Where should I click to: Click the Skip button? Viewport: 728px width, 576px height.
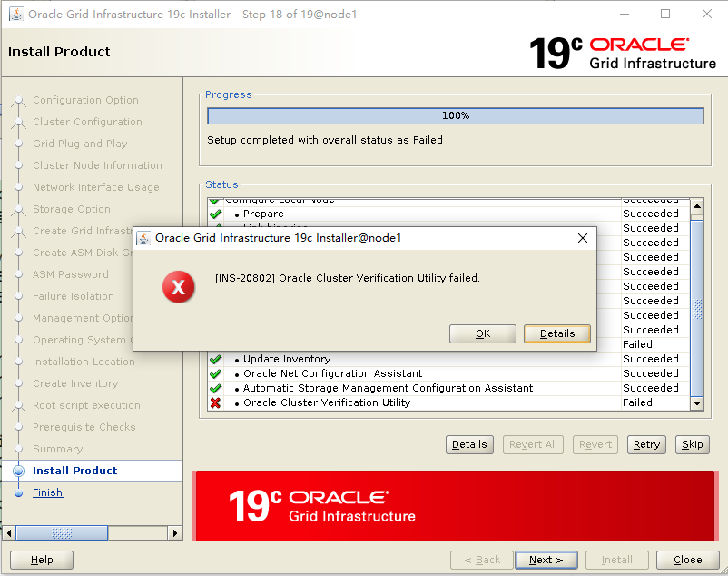tap(693, 444)
